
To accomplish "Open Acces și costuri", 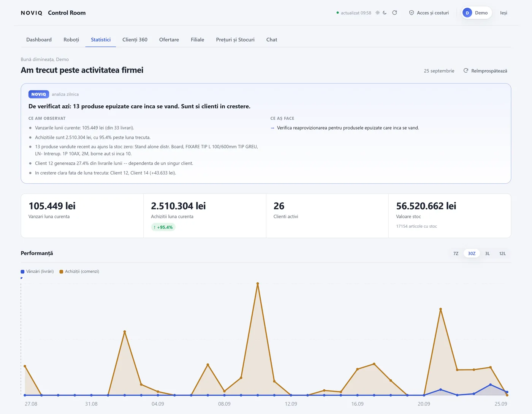I will tap(429, 13).
